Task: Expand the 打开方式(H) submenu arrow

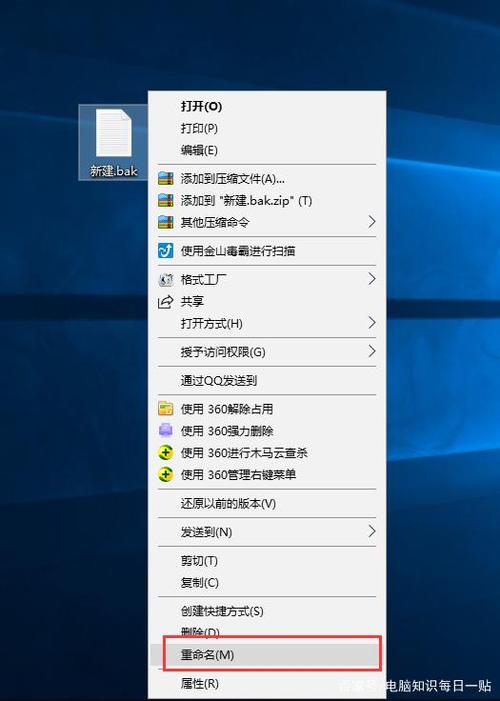Action: pos(371,323)
